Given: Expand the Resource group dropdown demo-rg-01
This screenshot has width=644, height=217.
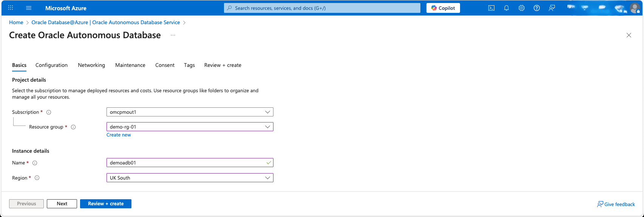Looking at the screenshot, I should pos(190,127).
